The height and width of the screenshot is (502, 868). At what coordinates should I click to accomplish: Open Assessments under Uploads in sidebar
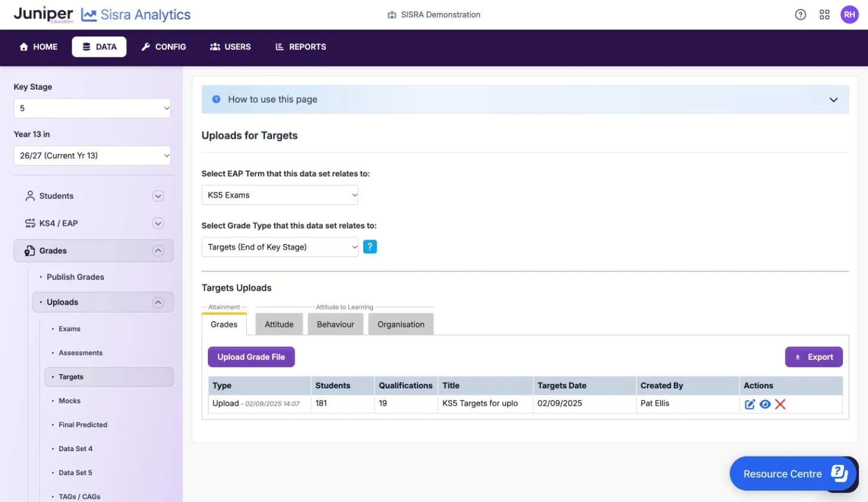click(81, 353)
